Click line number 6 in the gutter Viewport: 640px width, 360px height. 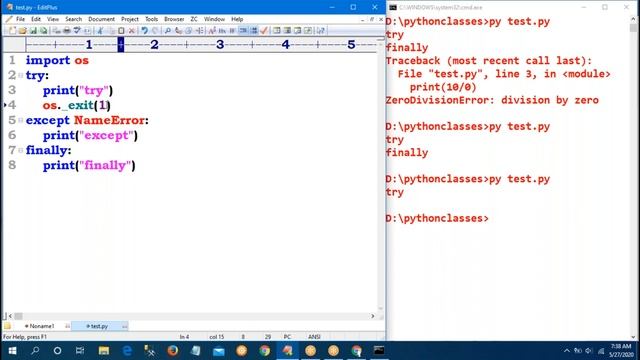pyautogui.click(x=12, y=135)
